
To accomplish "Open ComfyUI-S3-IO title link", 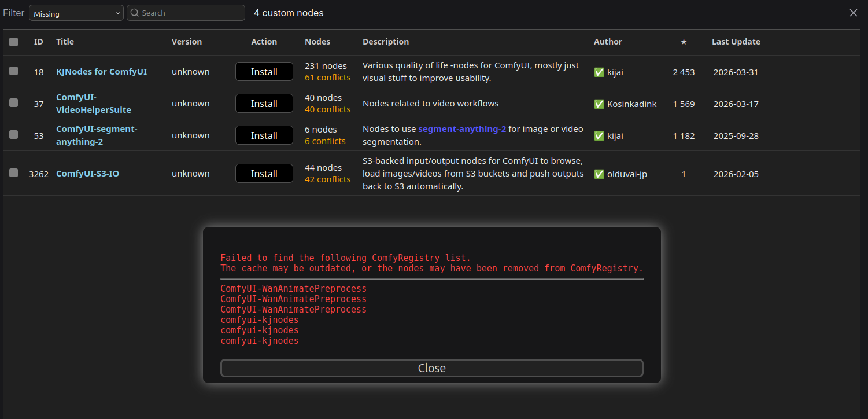I will [87, 174].
